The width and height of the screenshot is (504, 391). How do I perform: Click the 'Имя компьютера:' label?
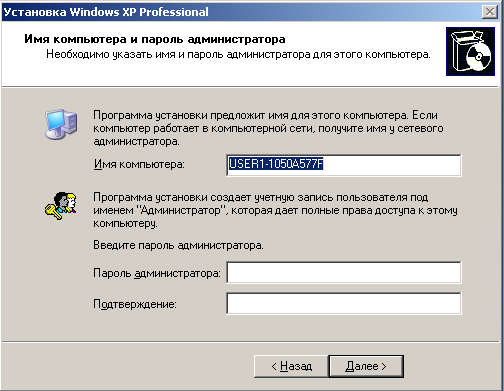(139, 164)
